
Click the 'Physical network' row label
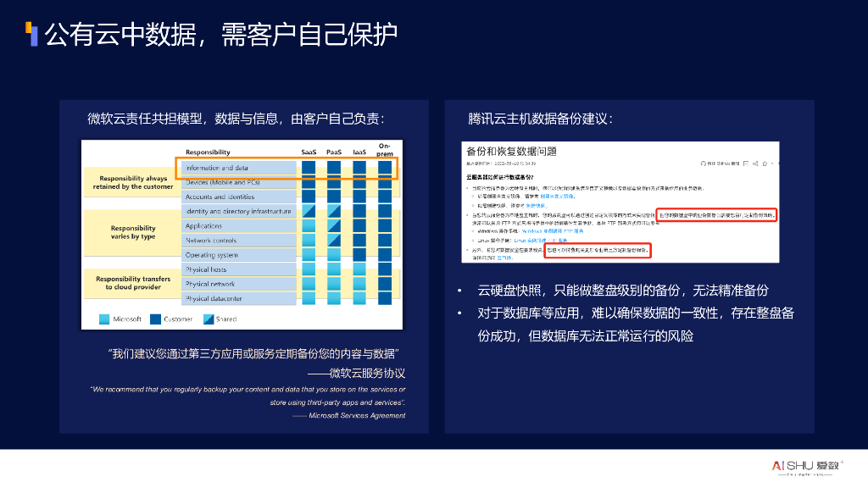[x=238, y=284]
